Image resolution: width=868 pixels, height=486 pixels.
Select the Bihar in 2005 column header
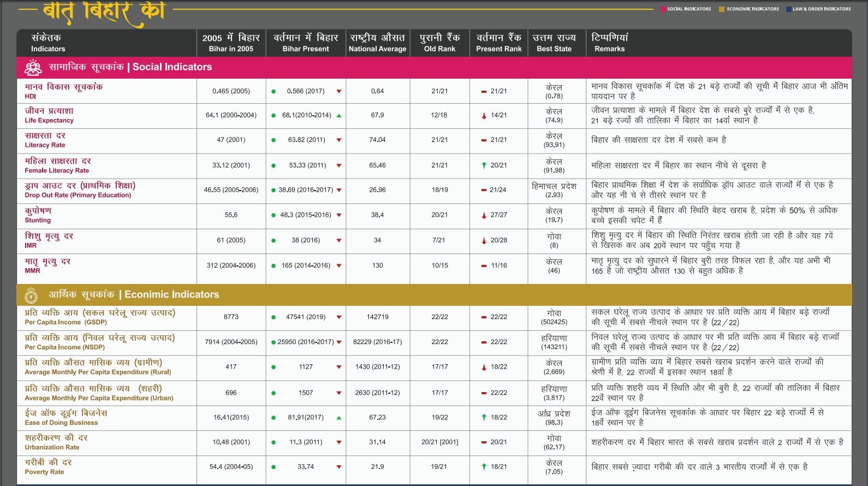point(231,43)
